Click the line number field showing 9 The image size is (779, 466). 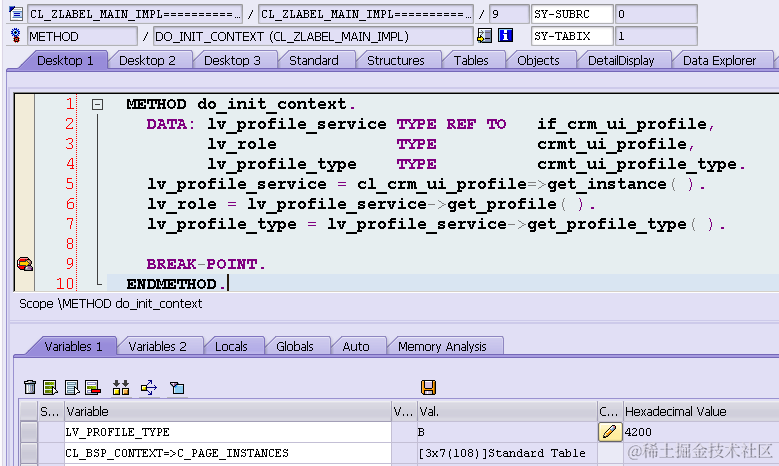pos(509,14)
